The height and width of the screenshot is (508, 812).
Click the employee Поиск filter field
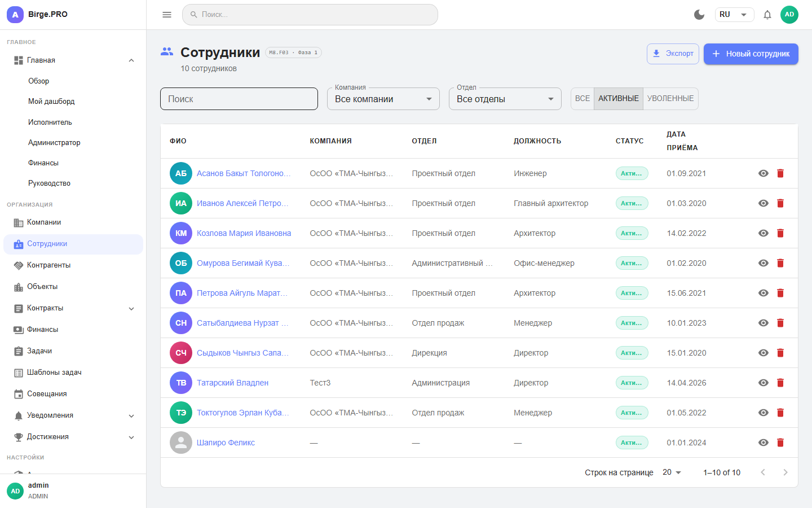[239, 99]
